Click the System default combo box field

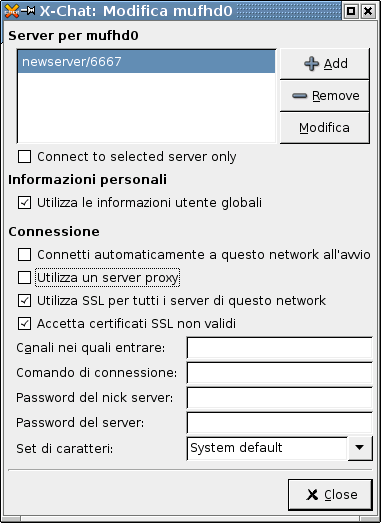coord(267,448)
